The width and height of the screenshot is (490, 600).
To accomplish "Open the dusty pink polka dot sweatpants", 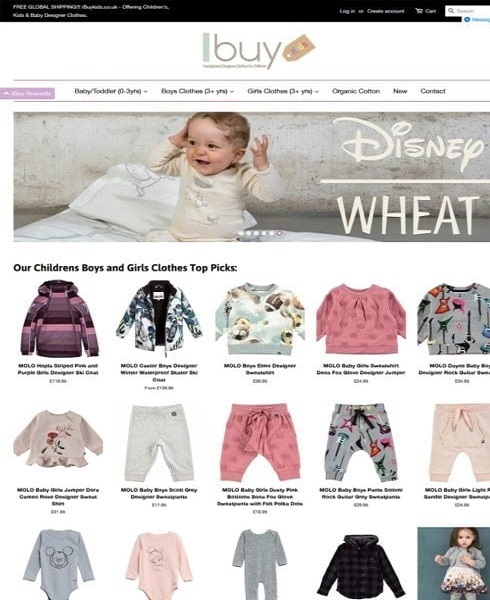I will tap(260, 443).
